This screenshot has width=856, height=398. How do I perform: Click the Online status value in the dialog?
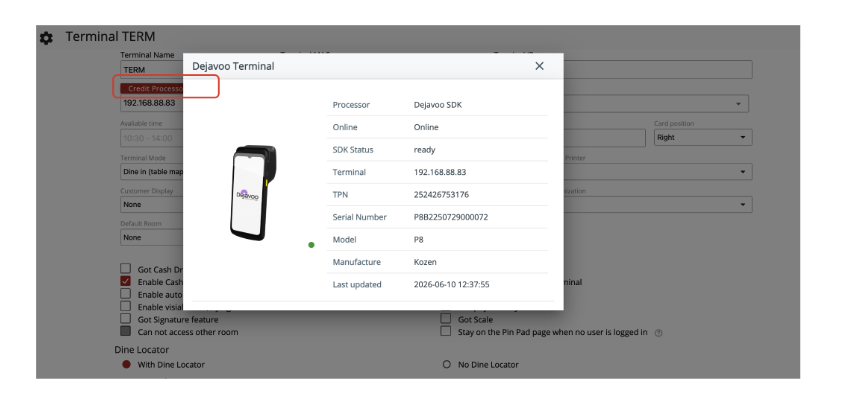coord(426,127)
